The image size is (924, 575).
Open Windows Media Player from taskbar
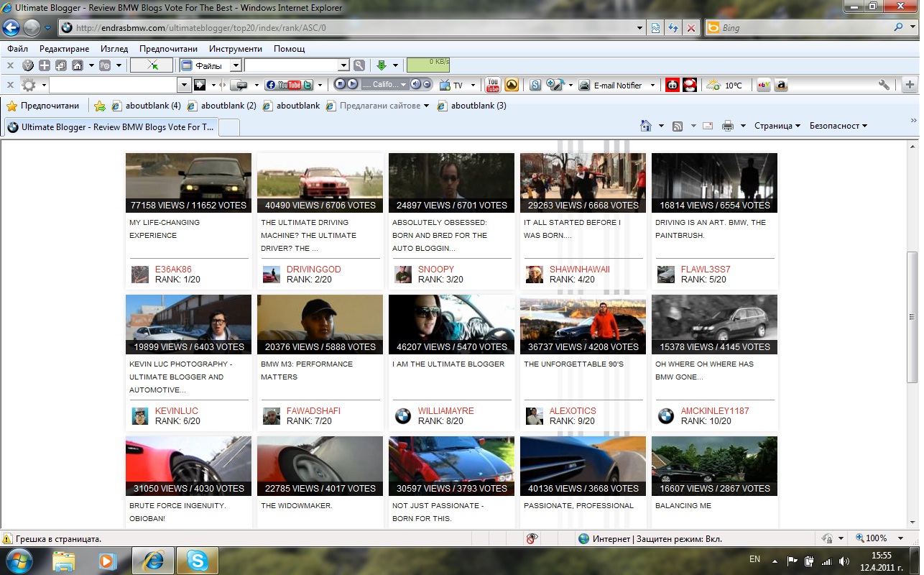pyautogui.click(x=107, y=560)
